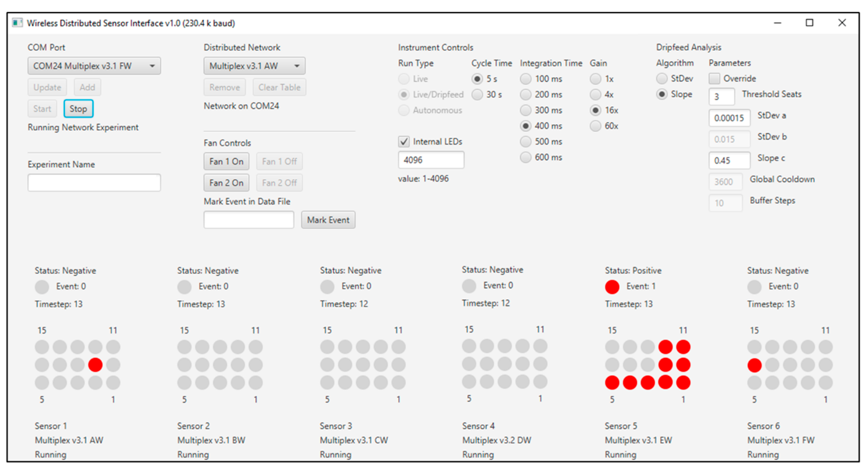The image size is (868, 474).
Task: Click Sensor 2 gray event indicator circle
Action: (x=184, y=287)
